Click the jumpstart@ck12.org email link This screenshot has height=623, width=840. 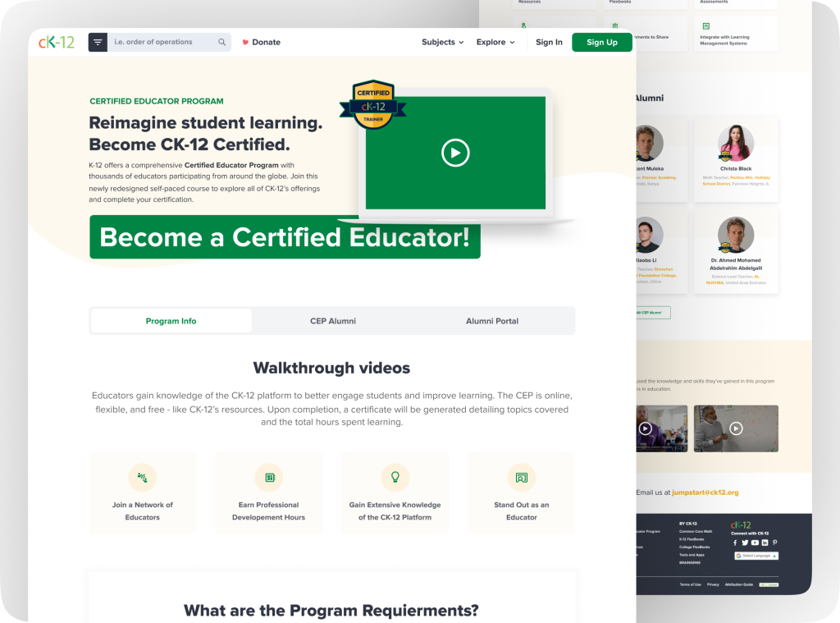(x=705, y=492)
